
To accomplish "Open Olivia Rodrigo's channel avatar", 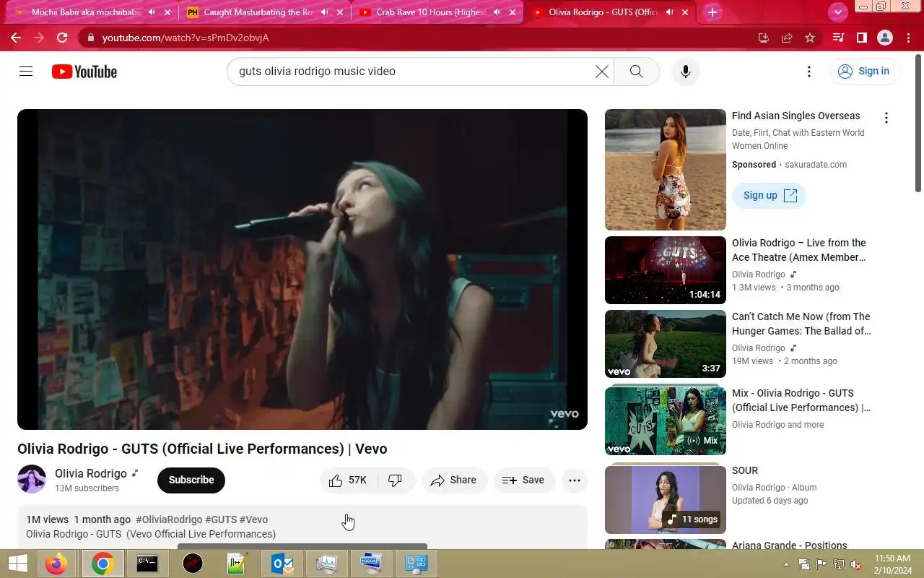I will click(32, 479).
